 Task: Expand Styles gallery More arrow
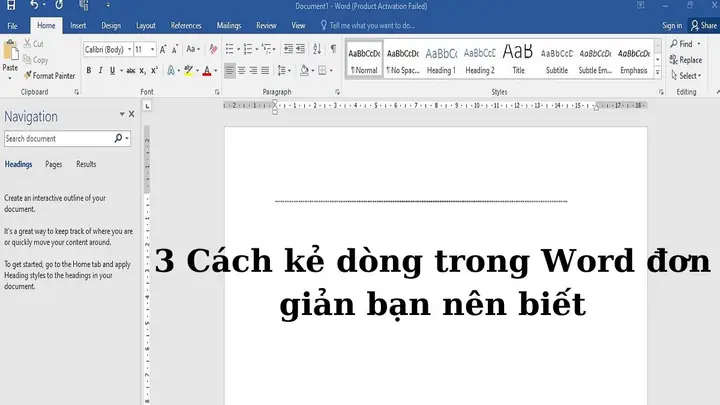click(658, 72)
